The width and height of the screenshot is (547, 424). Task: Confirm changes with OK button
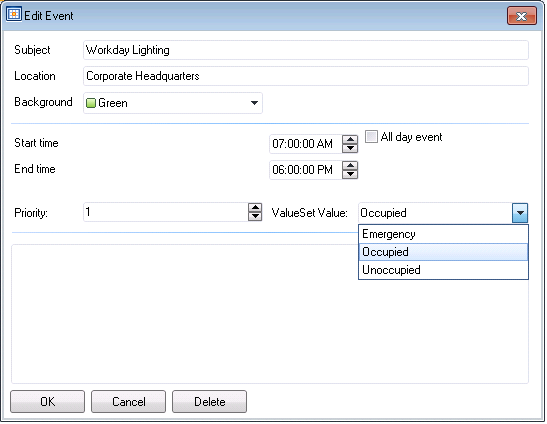[47, 402]
